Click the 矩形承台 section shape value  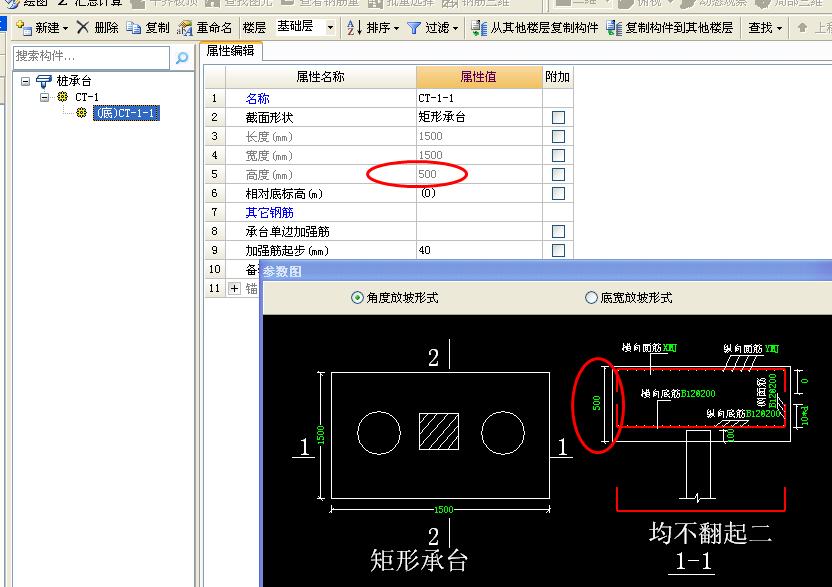(x=479, y=117)
